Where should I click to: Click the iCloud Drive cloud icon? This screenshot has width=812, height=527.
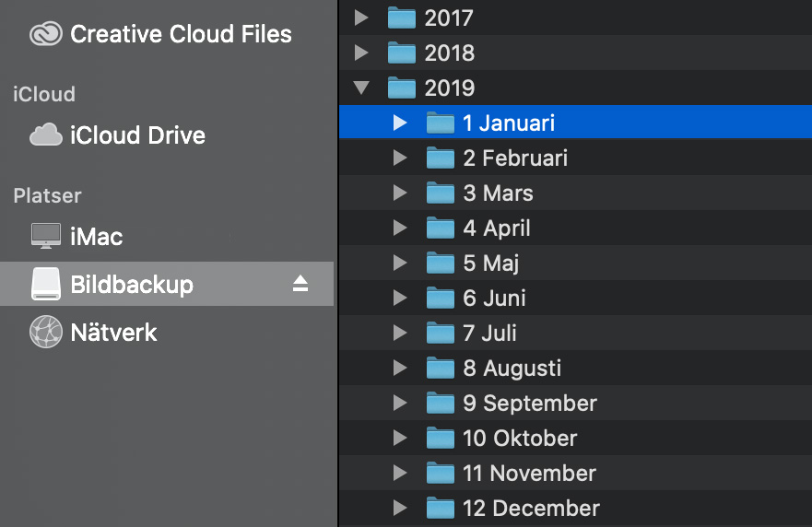point(45,135)
